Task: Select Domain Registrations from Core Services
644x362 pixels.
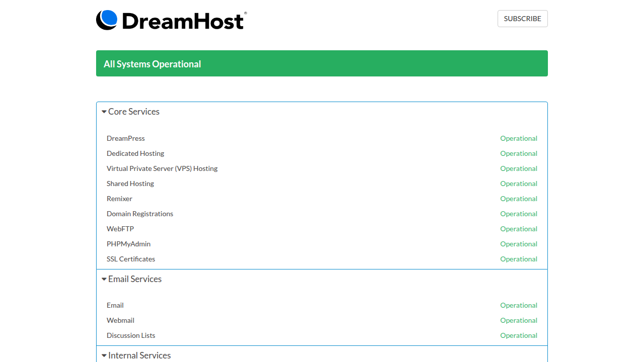Action: 140,214
